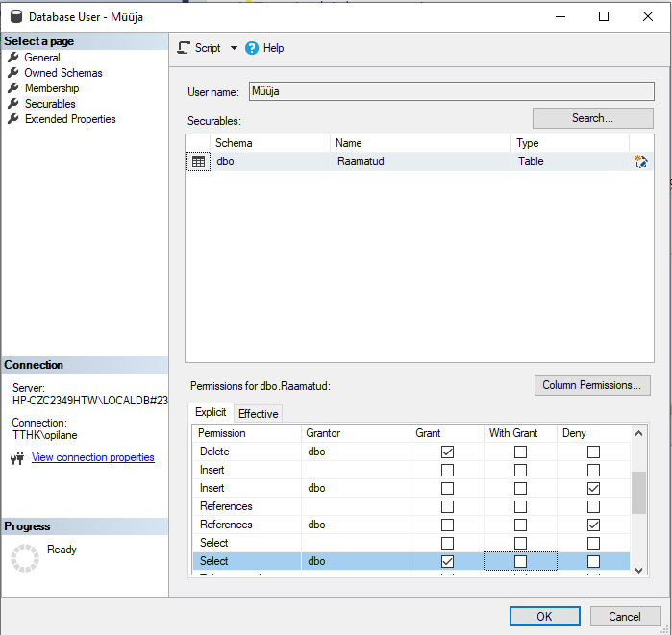This screenshot has width=672, height=635.
Task: Open the Script dropdown arrow
Action: click(234, 48)
